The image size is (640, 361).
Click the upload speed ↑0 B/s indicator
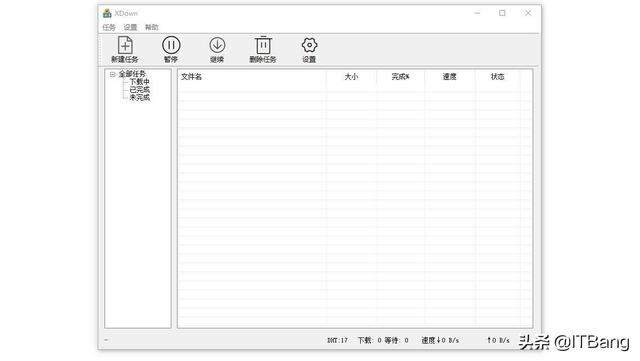(x=498, y=340)
